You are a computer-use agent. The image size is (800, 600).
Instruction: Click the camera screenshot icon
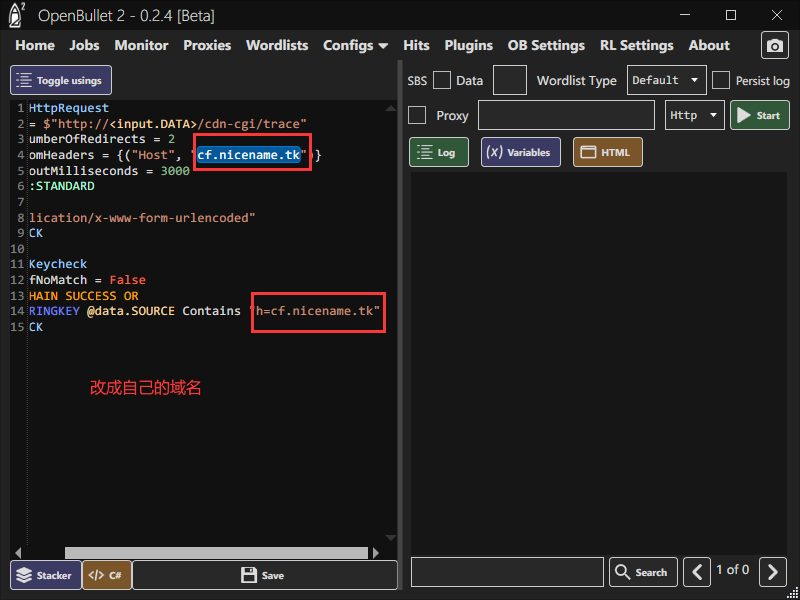[774, 46]
